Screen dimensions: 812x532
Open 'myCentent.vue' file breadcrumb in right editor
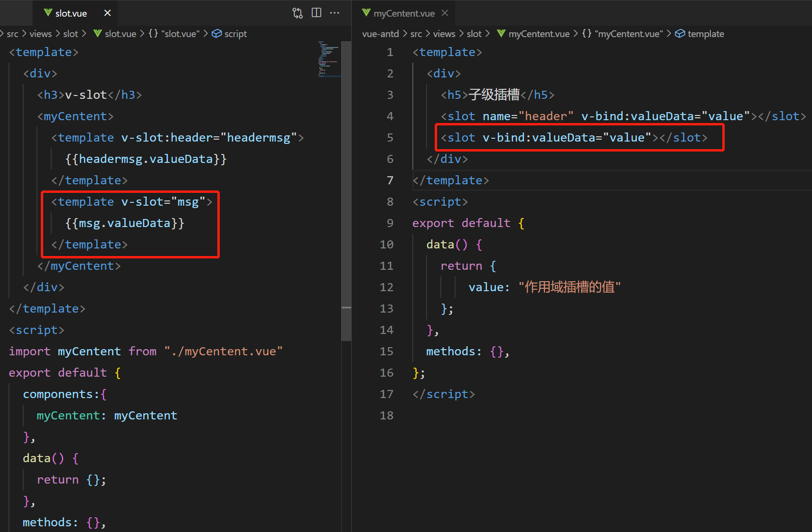point(533,34)
